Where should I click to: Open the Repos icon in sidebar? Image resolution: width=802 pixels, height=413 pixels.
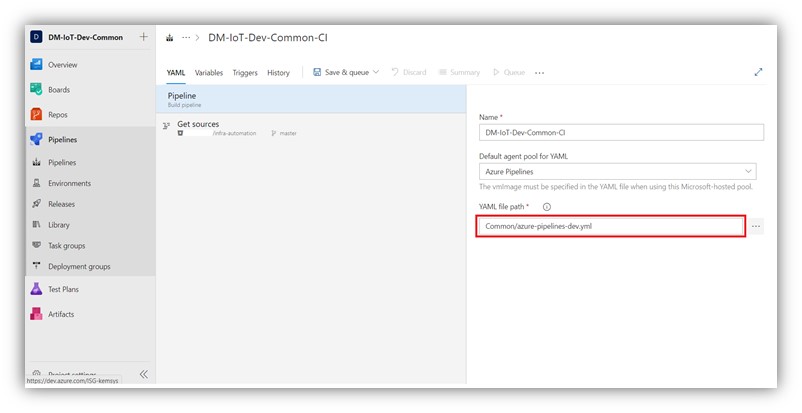(36, 114)
